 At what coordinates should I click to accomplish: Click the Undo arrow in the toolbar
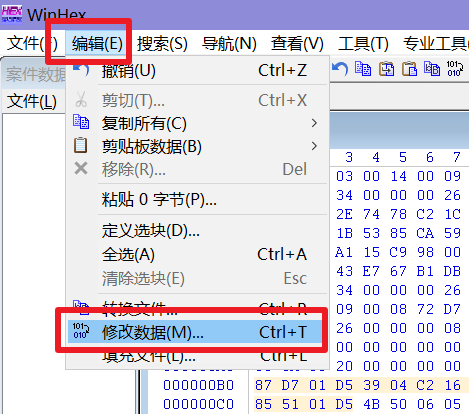pyautogui.click(x=340, y=69)
